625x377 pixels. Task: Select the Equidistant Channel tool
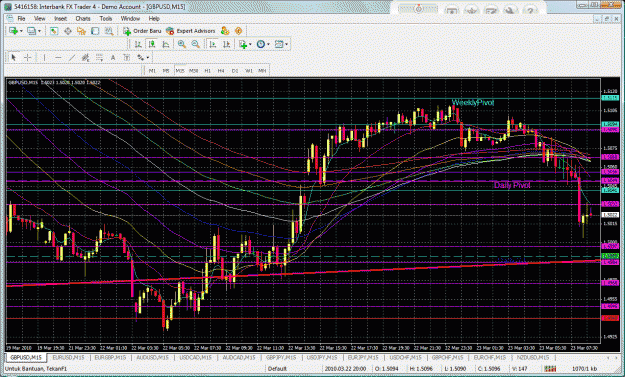coord(85,58)
